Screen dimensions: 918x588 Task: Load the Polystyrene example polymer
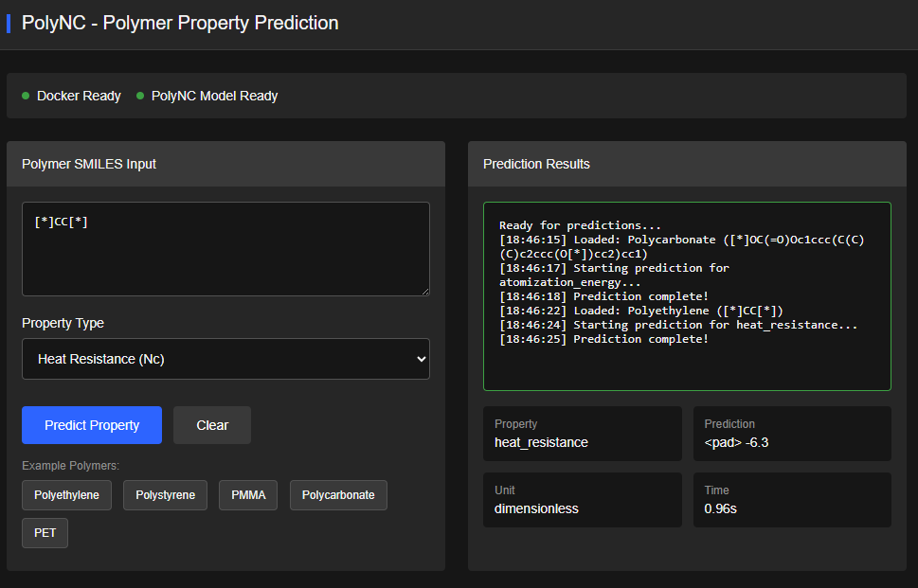click(165, 495)
